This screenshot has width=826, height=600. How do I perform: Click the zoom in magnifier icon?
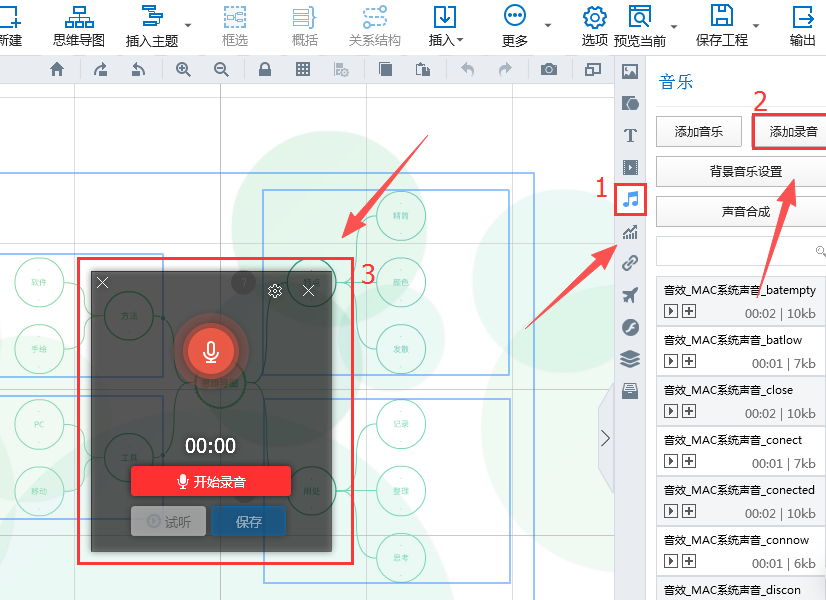coord(183,70)
